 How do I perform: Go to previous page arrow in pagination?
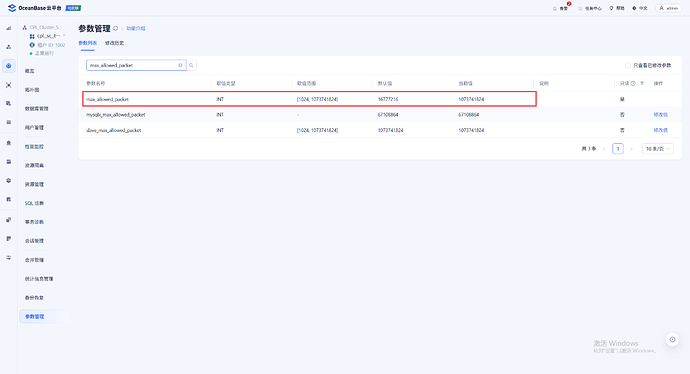(x=605, y=149)
